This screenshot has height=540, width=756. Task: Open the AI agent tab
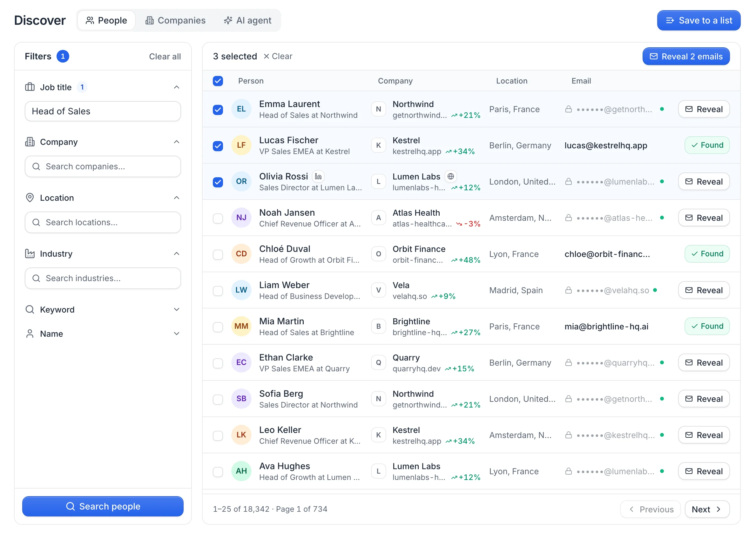[247, 20]
